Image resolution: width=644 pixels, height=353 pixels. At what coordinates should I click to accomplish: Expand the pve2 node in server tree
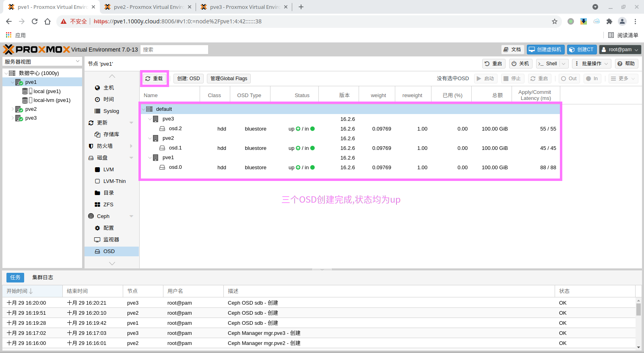[12, 109]
